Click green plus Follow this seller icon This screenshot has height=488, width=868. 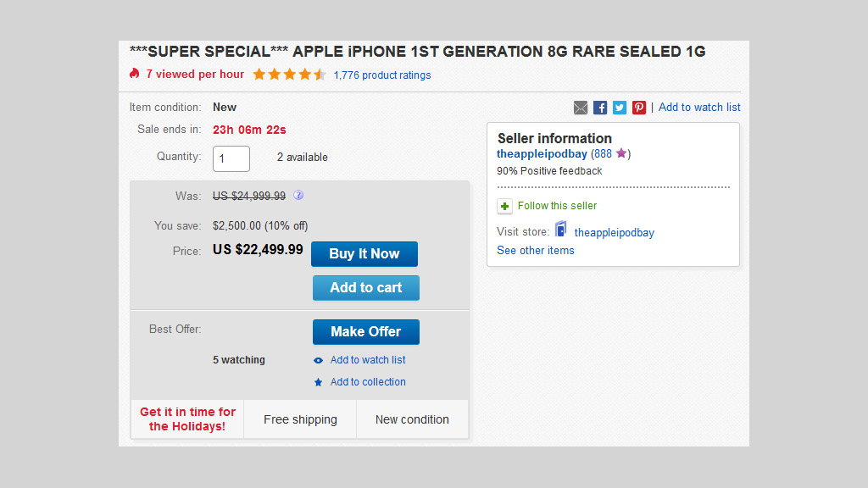505,206
